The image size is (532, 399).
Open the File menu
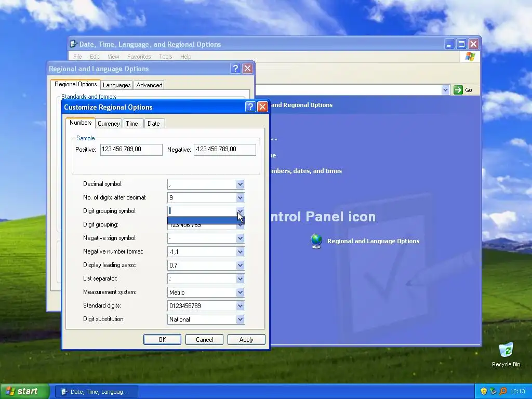tap(77, 57)
